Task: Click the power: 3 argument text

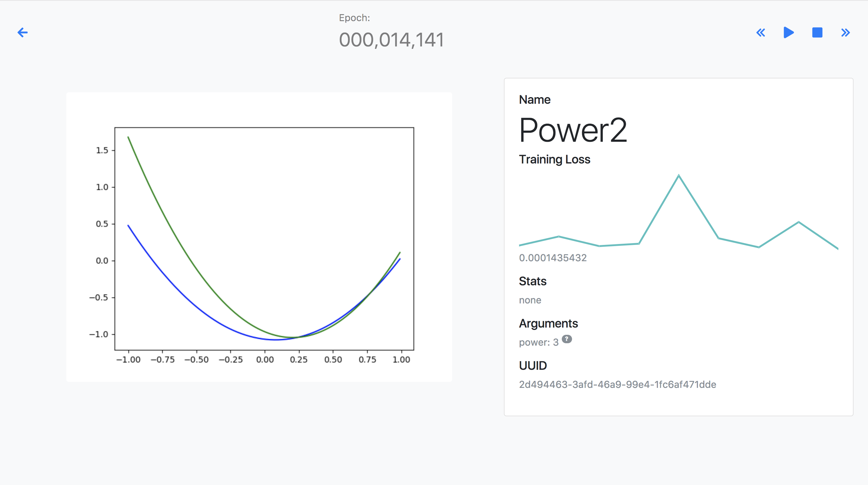Action: [x=539, y=342]
